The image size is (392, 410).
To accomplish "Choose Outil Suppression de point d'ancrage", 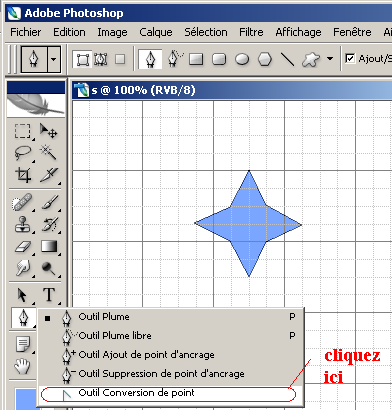I will [x=171, y=374].
